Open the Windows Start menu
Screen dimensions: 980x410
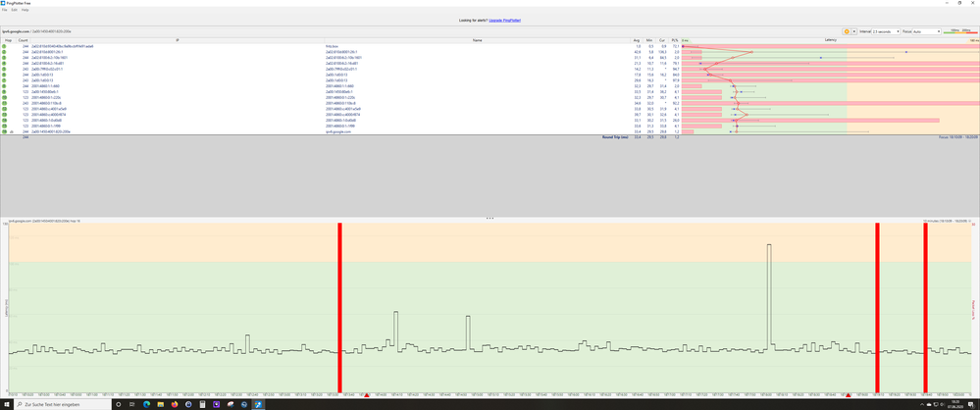coord(8,404)
